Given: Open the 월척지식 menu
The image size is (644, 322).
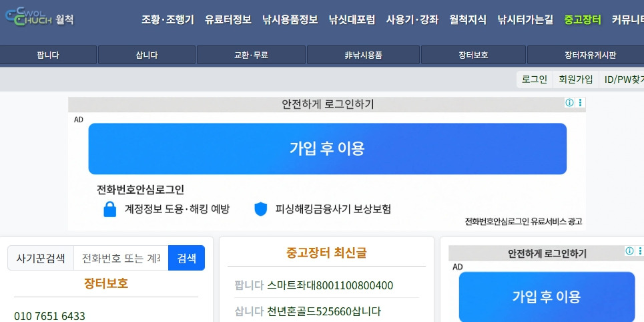Looking at the screenshot, I should click(468, 19).
